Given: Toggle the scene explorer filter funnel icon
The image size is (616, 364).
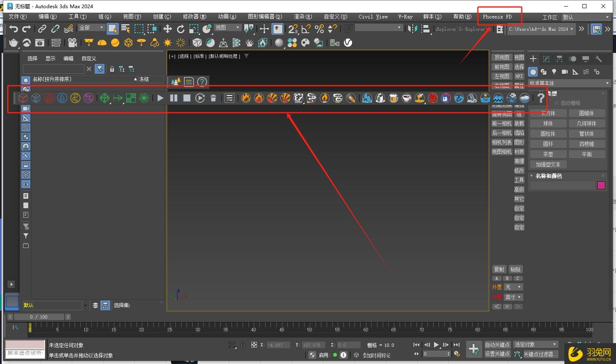Looking at the screenshot, I should point(100,69).
